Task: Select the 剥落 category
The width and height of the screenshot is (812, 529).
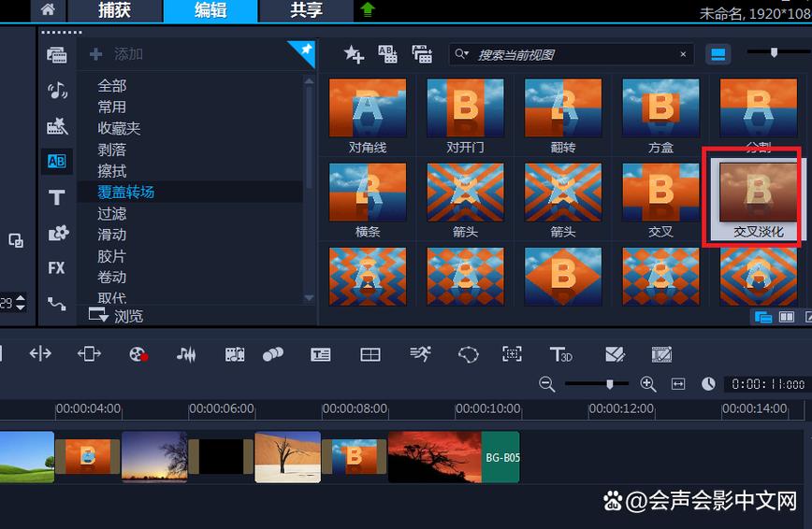Action: click(x=112, y=150)
